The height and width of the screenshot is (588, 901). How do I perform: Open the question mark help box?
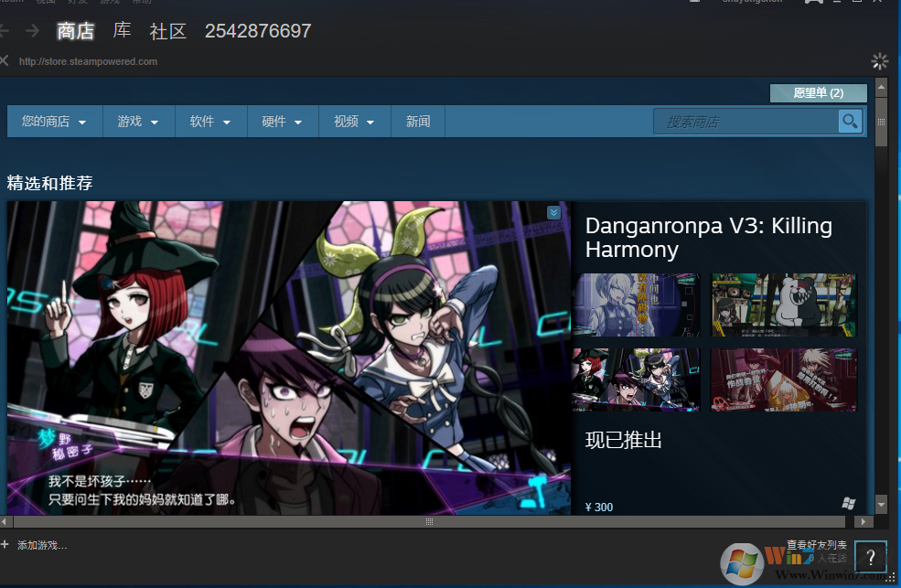tap(871, 556)
